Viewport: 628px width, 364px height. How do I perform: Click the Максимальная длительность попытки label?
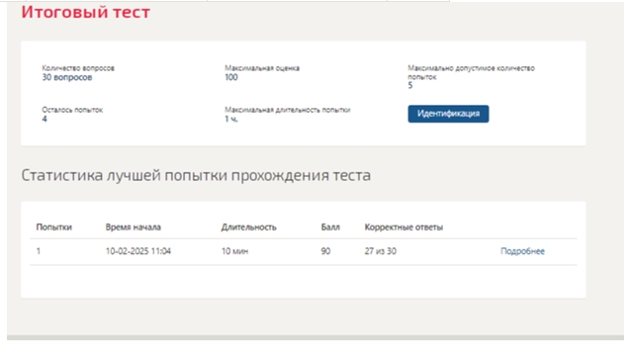click(x=288, y=110)
